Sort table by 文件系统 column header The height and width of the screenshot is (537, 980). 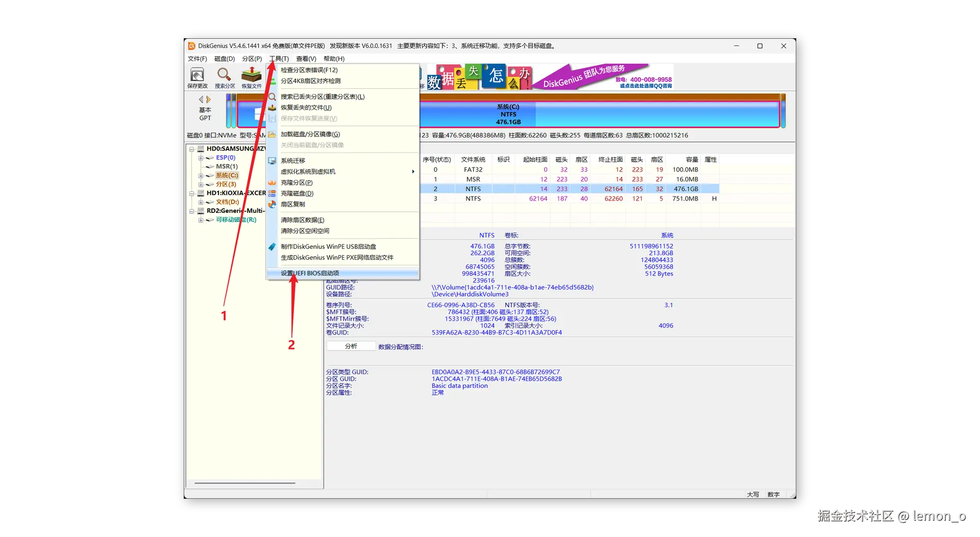[473, 160]
